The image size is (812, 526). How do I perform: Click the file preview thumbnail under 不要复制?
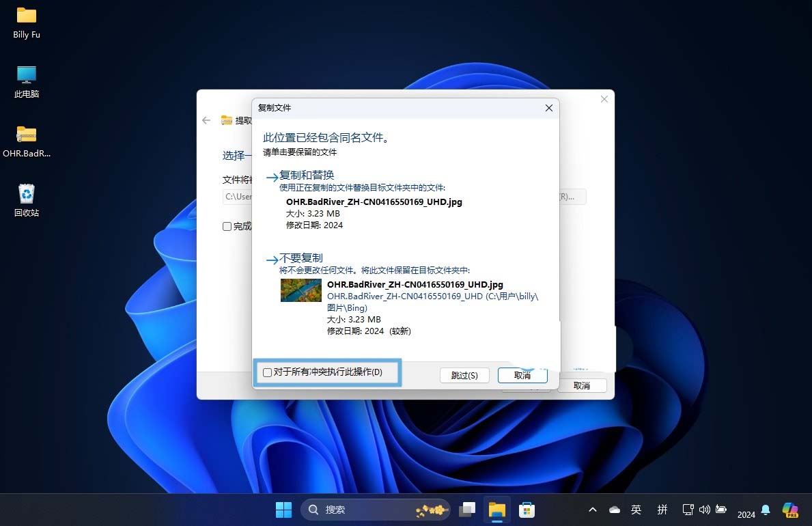pyautogui.click(x=300, y=290)
